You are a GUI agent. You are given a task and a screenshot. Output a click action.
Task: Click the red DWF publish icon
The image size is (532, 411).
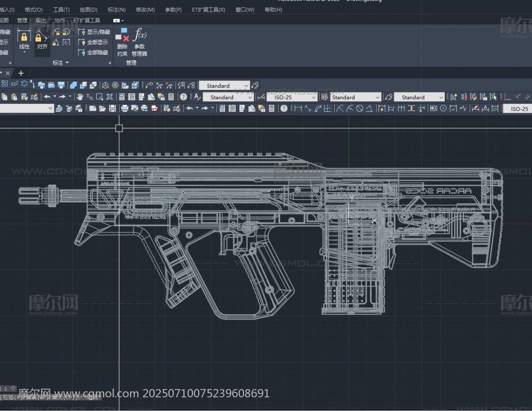(154, 108)
